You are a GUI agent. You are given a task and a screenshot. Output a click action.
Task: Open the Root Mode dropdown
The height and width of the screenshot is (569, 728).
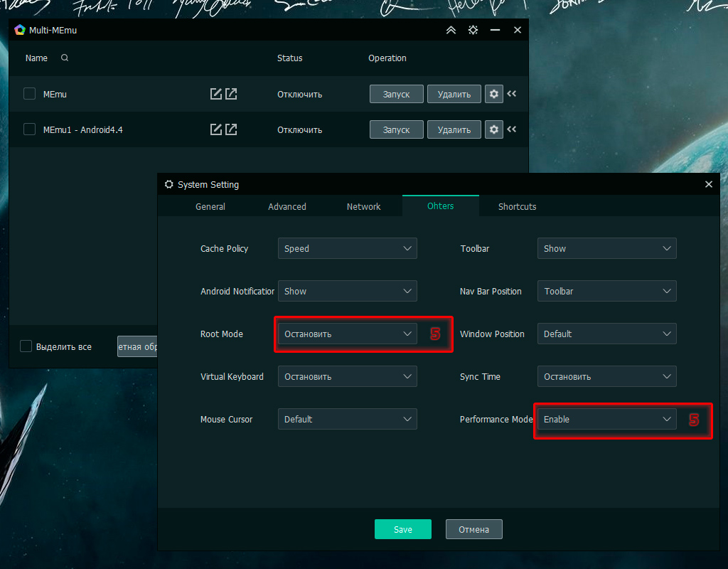pyautogui.click(x=347, y=334)
